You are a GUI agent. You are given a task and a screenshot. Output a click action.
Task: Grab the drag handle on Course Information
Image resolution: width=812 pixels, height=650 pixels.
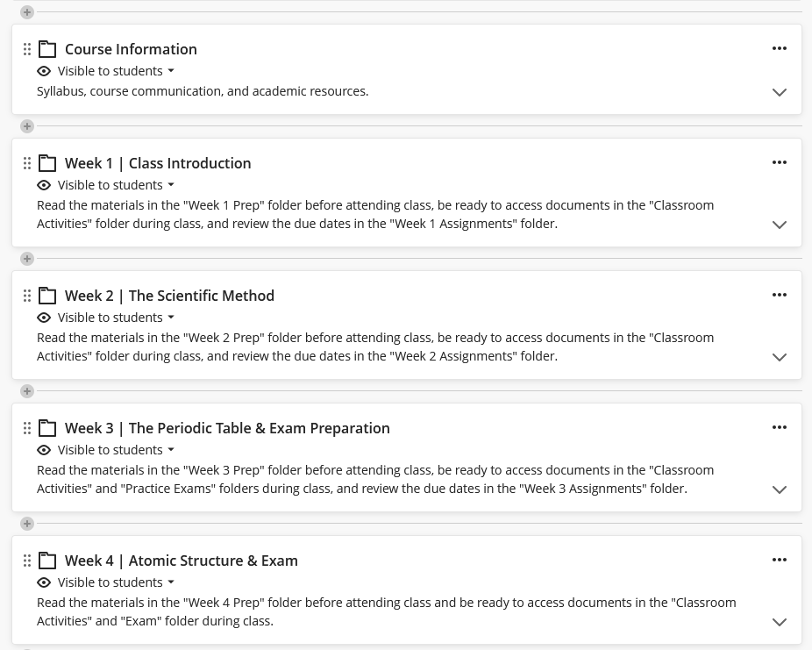27,49
